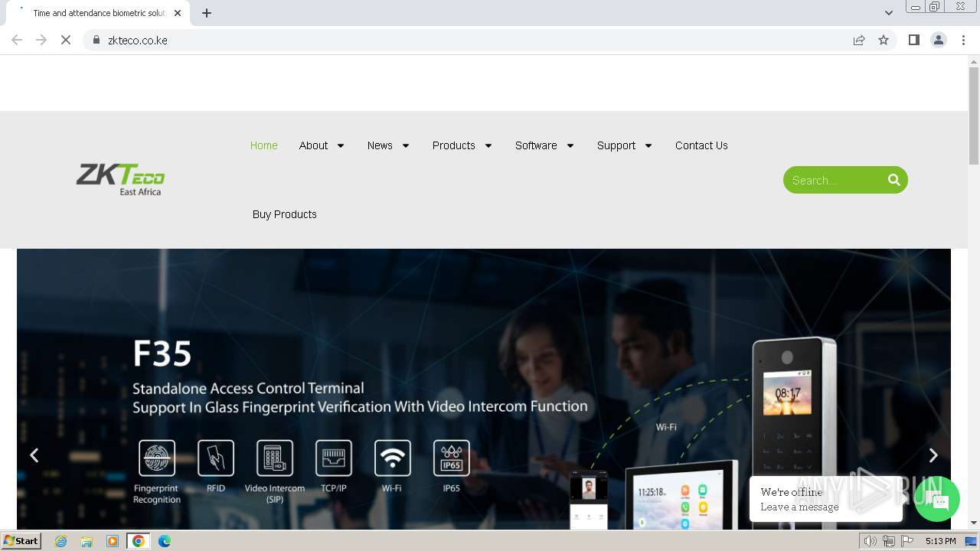
Task: Click the F35 slide heading
Action: (x=162, y=354)
